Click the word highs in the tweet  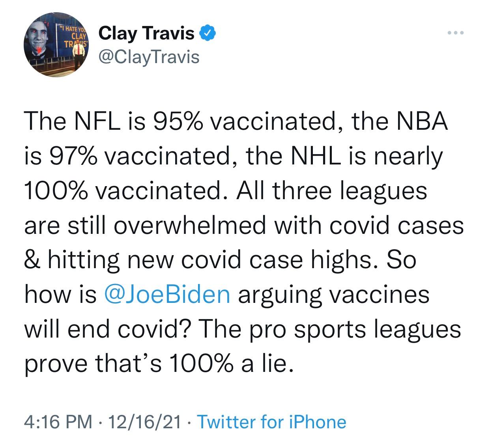point(340,260)
